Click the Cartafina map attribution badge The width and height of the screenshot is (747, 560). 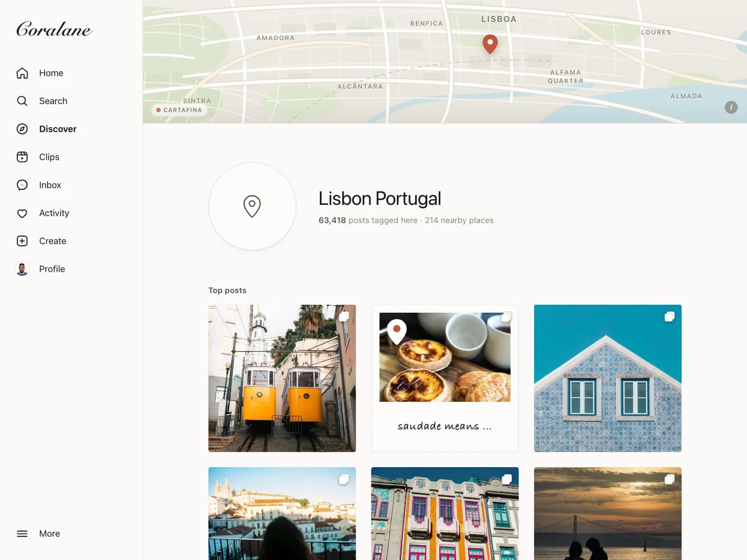coord(179,110)
